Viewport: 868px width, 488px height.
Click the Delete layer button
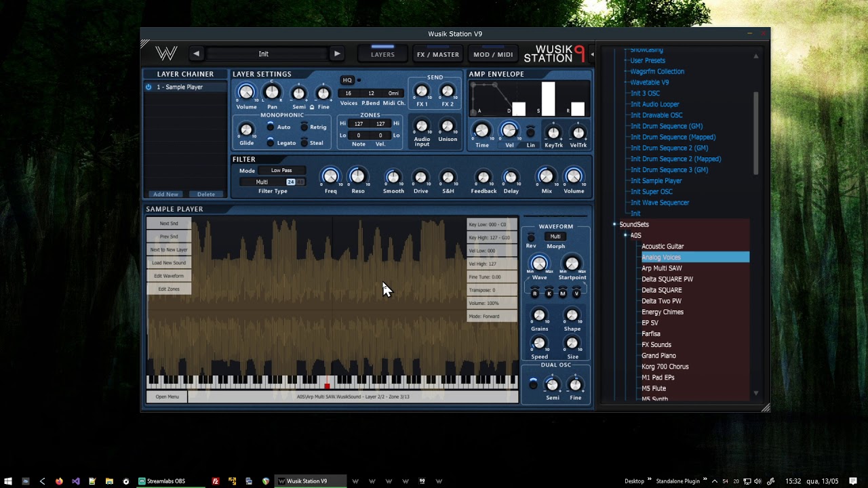206,194
